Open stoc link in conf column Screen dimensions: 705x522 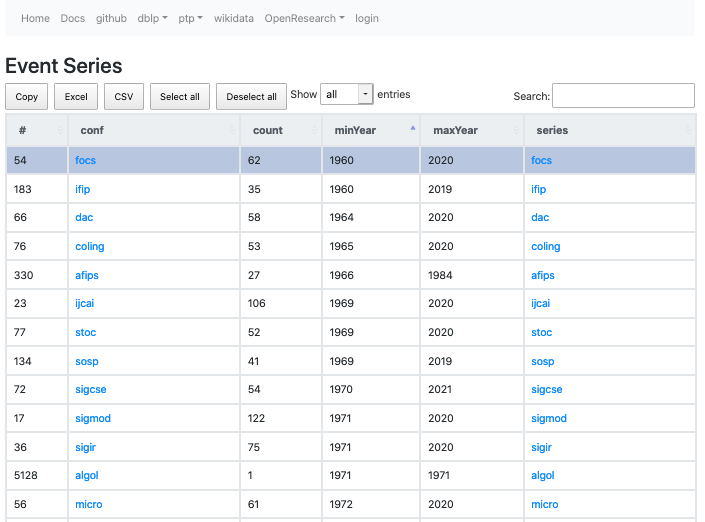85,333
